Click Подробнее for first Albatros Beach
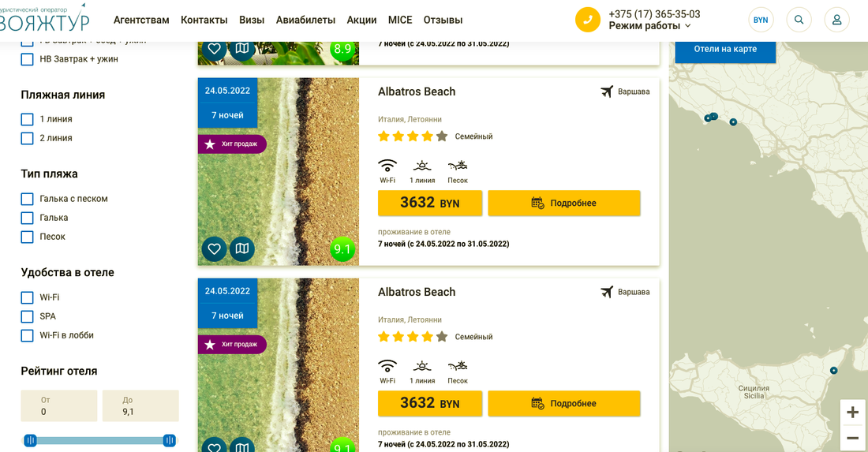868x452 pixels. click(x=564, y=204)
